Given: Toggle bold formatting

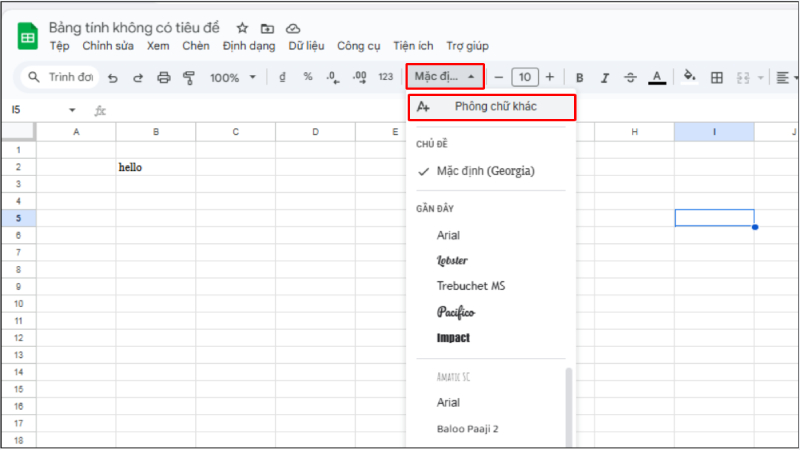Looking at the screenshot, I should [x=580, y=78].
